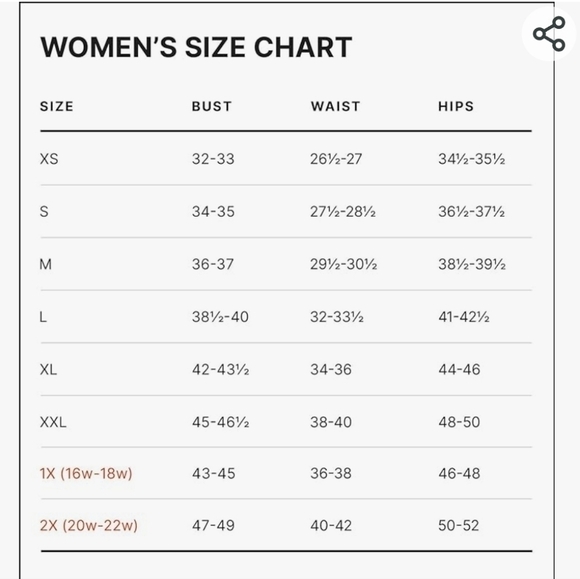Click the XS bust value 32-33
580x579 pixels.
point(213,159)
